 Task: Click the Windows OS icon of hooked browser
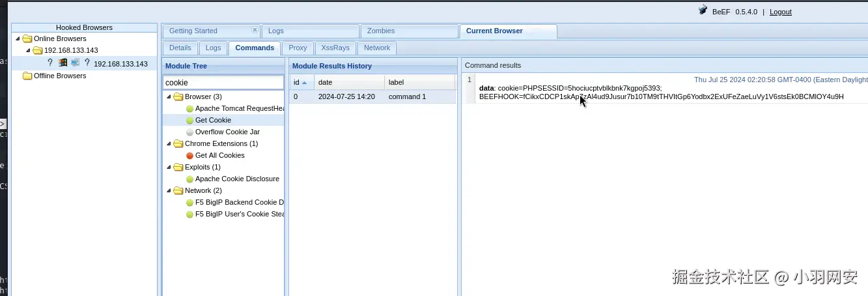pos(63,63)
